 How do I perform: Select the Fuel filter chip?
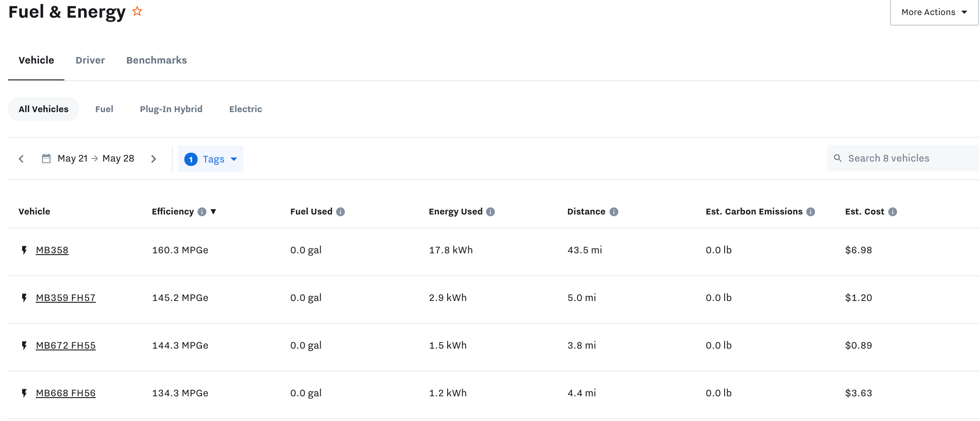point(104,109)
